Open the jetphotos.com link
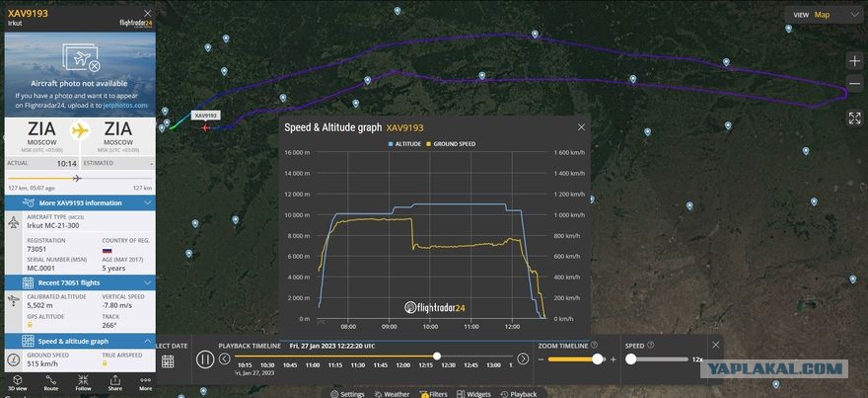Image resolution: width=868 pixels, height=398 pixels. click(125, 105)
